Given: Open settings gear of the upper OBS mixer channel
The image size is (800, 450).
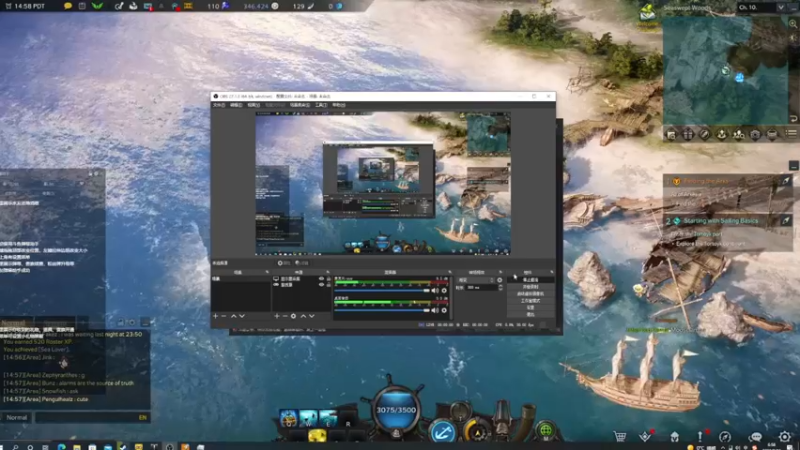Looking at the screenshot, I should pos(444,291).
